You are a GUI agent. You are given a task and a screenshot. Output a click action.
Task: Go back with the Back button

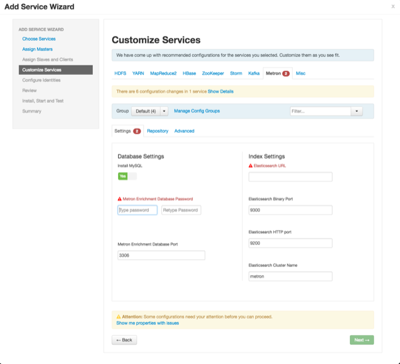coord(124,340)
